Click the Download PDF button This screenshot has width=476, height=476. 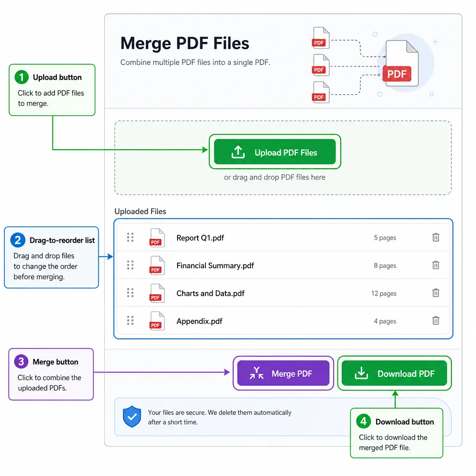(394, 373)
